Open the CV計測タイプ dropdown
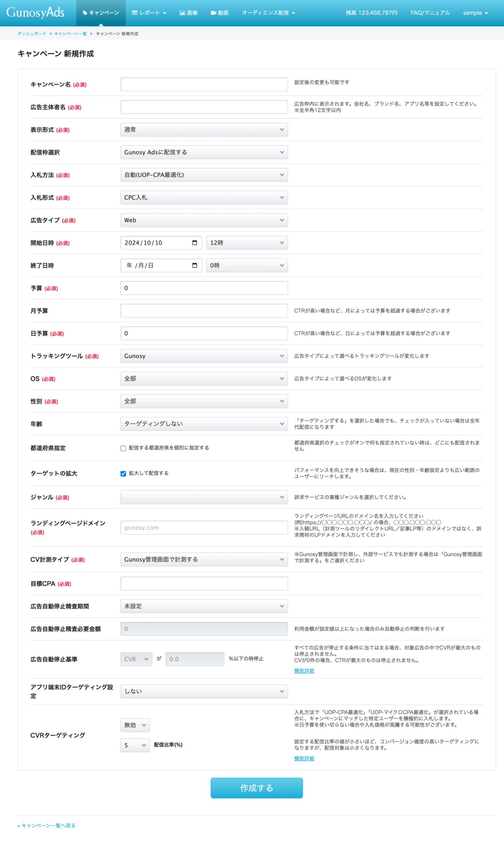The image size is (504, 859). pyautogui.click(x=204, y=559)
